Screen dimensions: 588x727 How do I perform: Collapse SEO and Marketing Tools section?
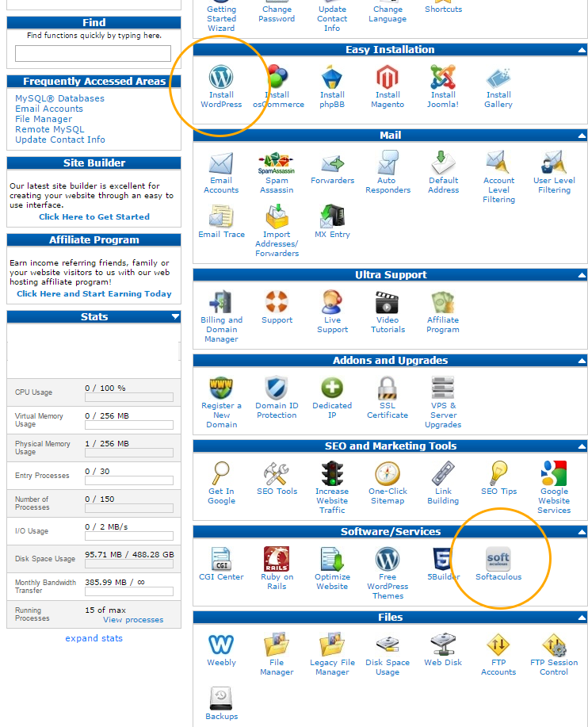[582, 446]
